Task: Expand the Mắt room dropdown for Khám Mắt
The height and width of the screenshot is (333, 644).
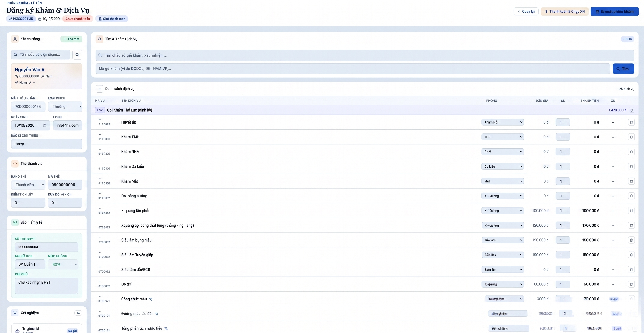Action: (x=502, y=181)
